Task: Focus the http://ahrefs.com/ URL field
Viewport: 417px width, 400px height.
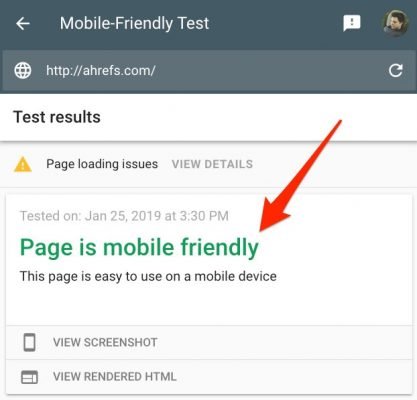Action: coord(208,71)
